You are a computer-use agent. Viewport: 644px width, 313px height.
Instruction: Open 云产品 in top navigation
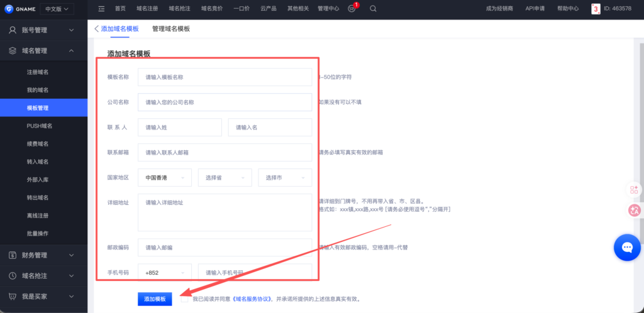coord(268,9)
